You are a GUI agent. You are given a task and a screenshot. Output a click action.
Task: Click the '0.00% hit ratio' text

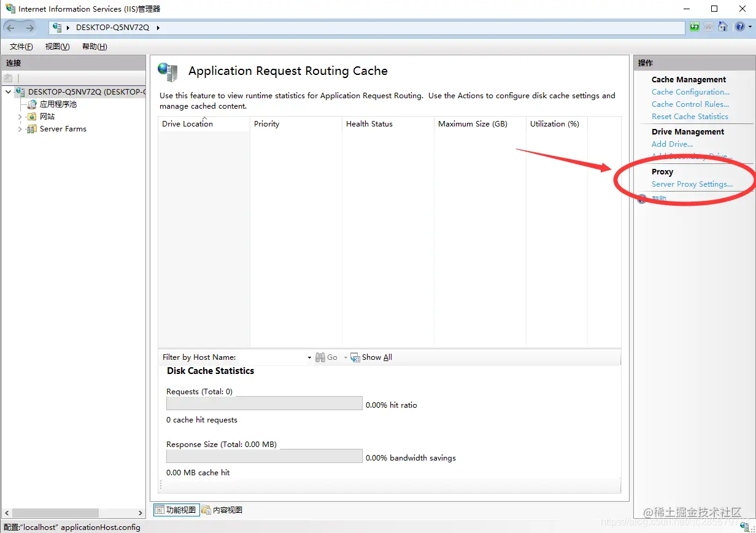(391, 405)
